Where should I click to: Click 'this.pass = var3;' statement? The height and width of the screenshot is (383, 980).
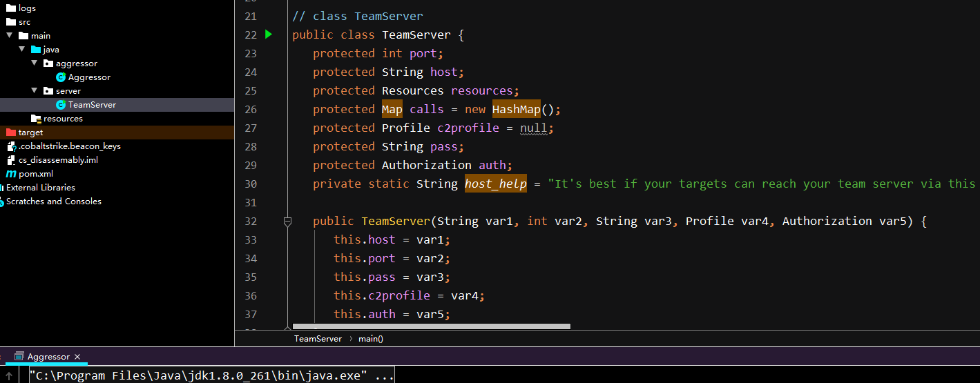[392, 277]
